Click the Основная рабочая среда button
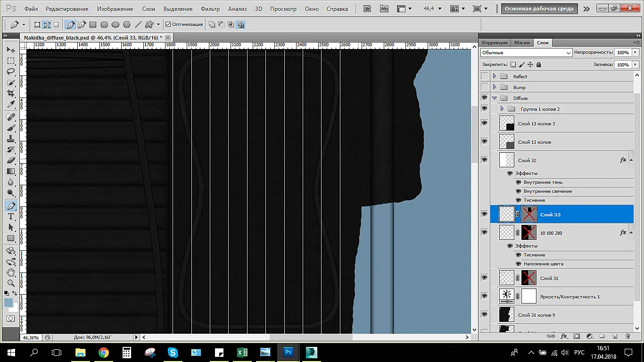Image resolution: width=644 pixels, height=362 pixels. [539, 8]
